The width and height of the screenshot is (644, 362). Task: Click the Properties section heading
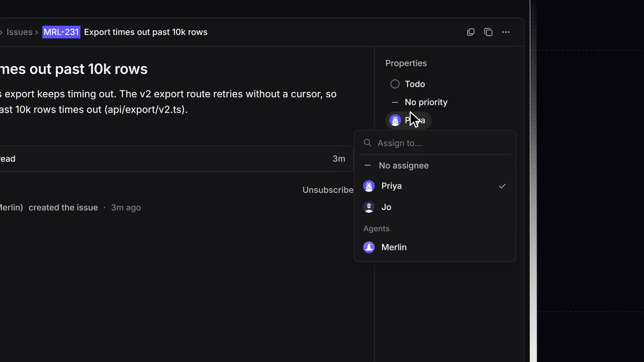406,63
